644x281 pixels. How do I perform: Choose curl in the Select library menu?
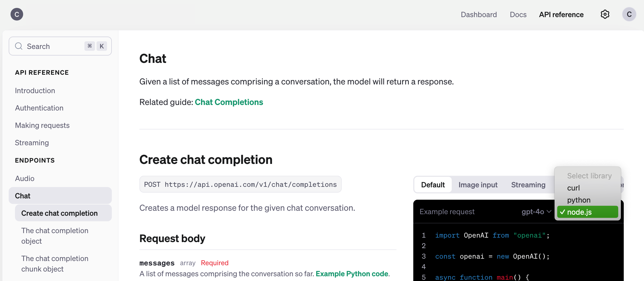574,188
